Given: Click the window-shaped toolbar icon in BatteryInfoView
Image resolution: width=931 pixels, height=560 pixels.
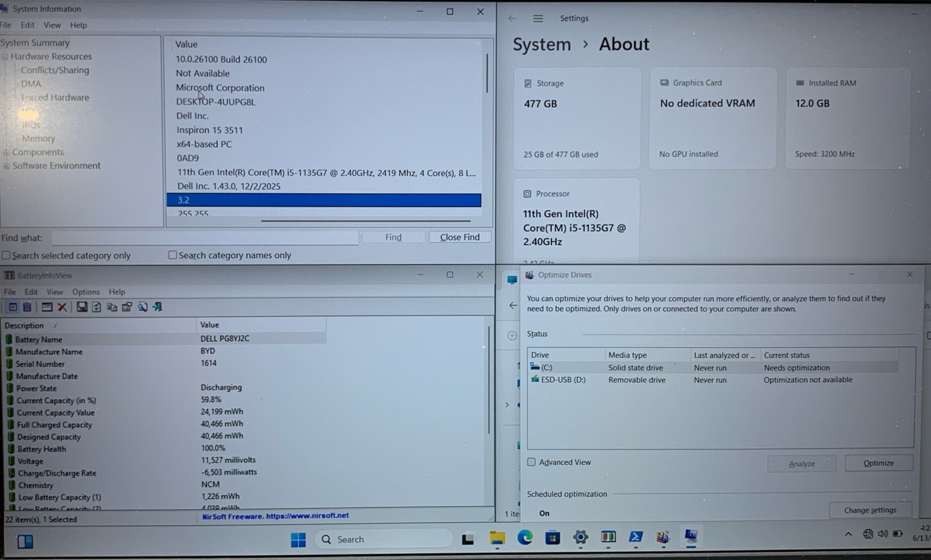Looking at the screenshot, I should coord(47,307).
